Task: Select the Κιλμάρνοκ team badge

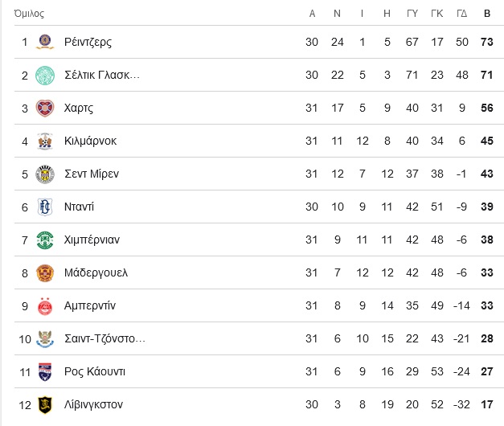Action: (x=45, y=141)
